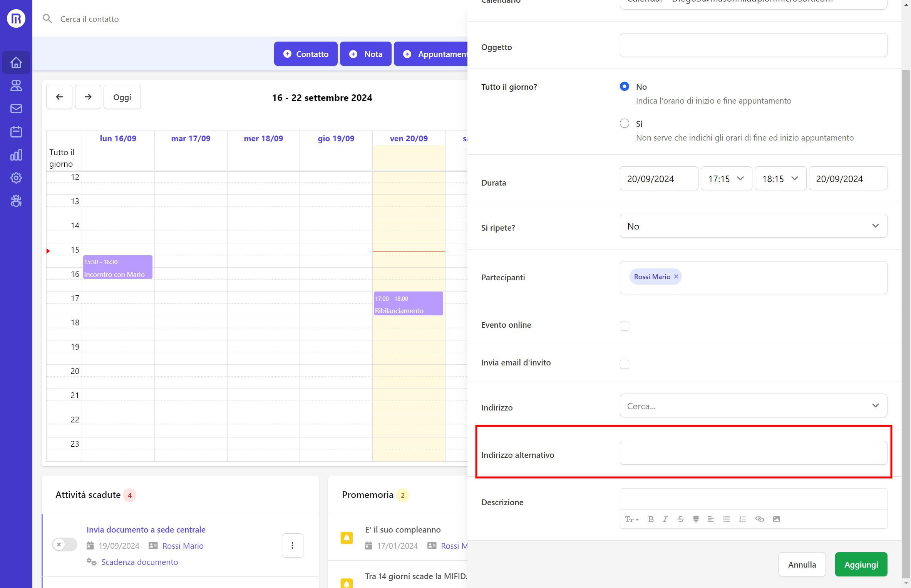Viewport: 911px width, 588px height.
Task: Click the green Aggiungi button
Action: pos(861,564)
